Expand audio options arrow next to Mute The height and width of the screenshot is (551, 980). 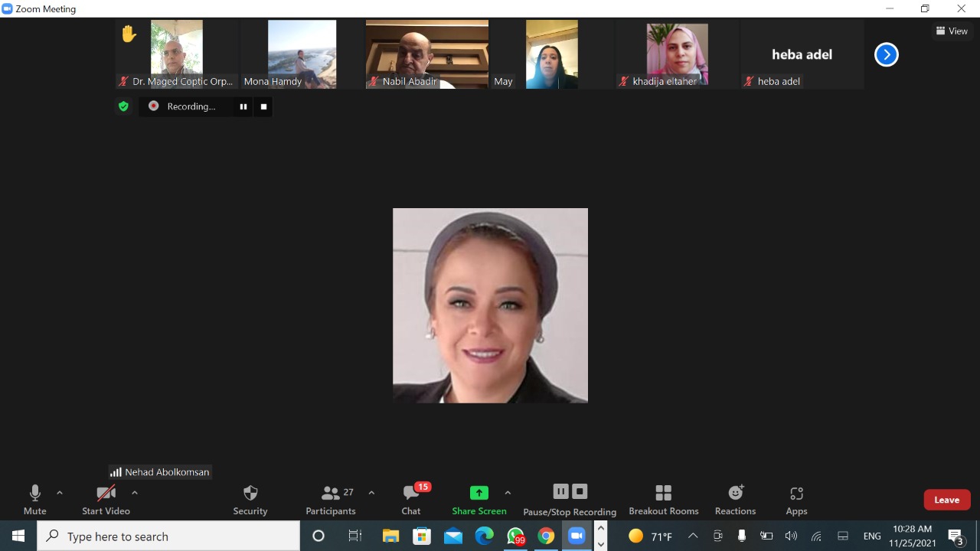[x=60, y=493]
